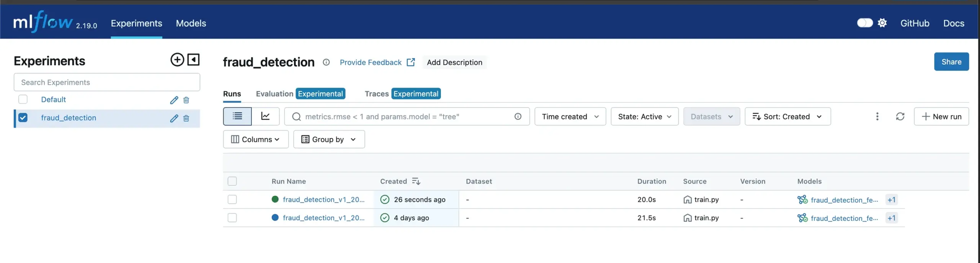Collapse the experiments sidebar panel
Image resolution: width=980 pixels, height=263 pixels.
193,60
